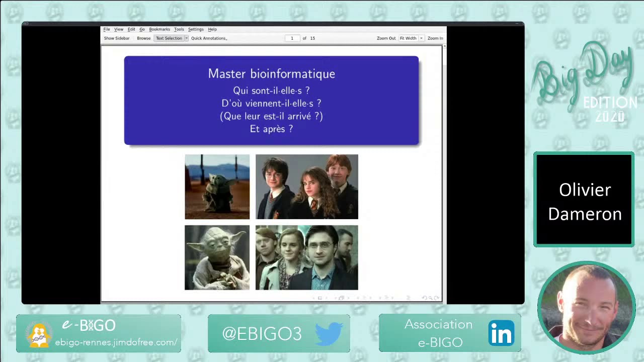Click the slide title Master bioinformatique
This screenshot has height=362, width=644.
click(x=272, y=74)
